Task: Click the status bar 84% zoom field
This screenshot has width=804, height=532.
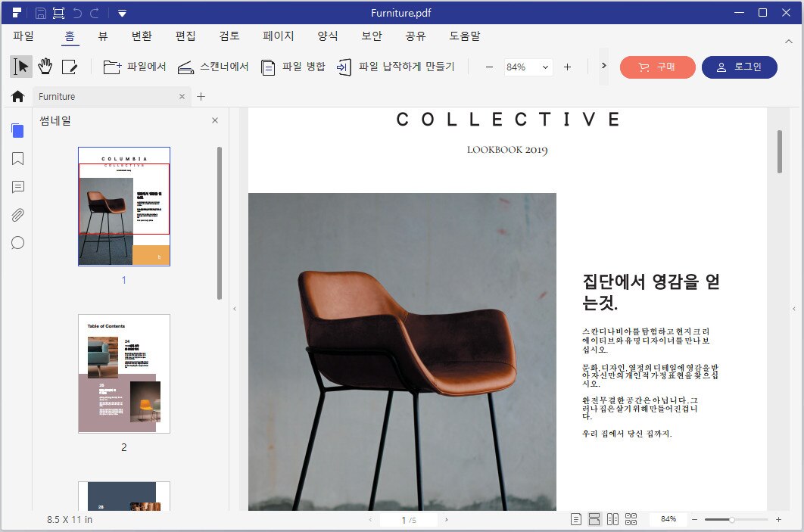Action: pos(668,519)
